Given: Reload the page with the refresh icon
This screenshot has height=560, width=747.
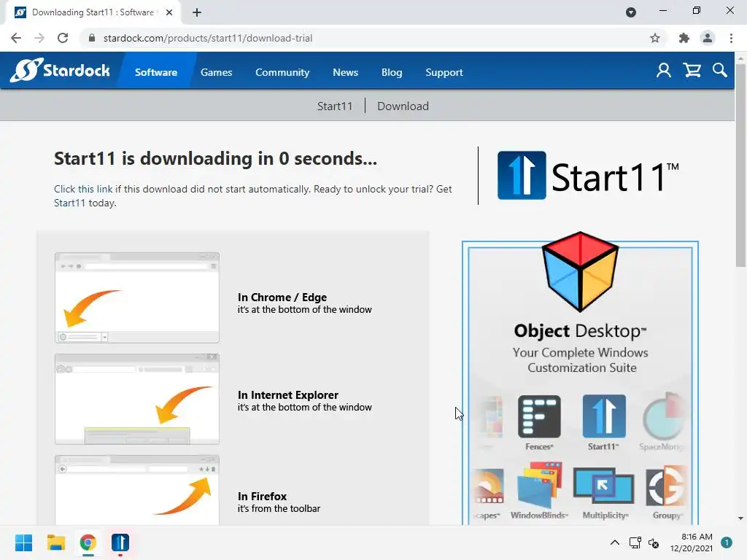Looking at the screenshot, I should pyautogui.click(x=63, y=38).
